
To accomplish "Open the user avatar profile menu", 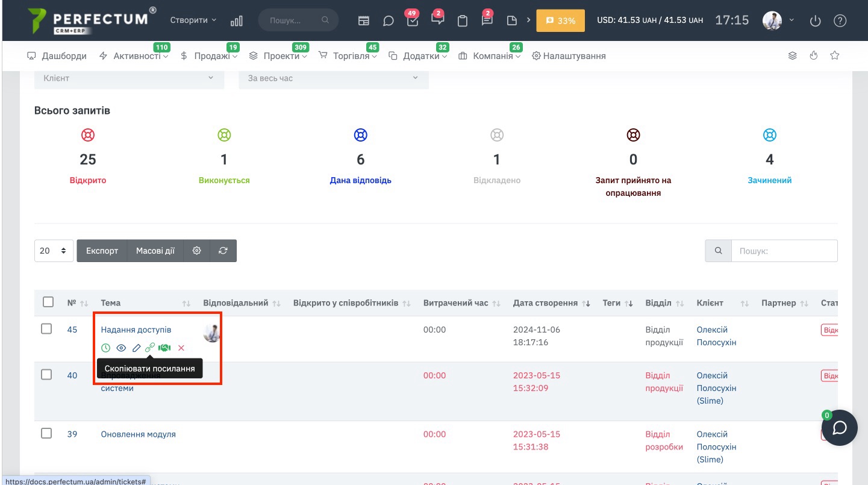I will (772, 20).
